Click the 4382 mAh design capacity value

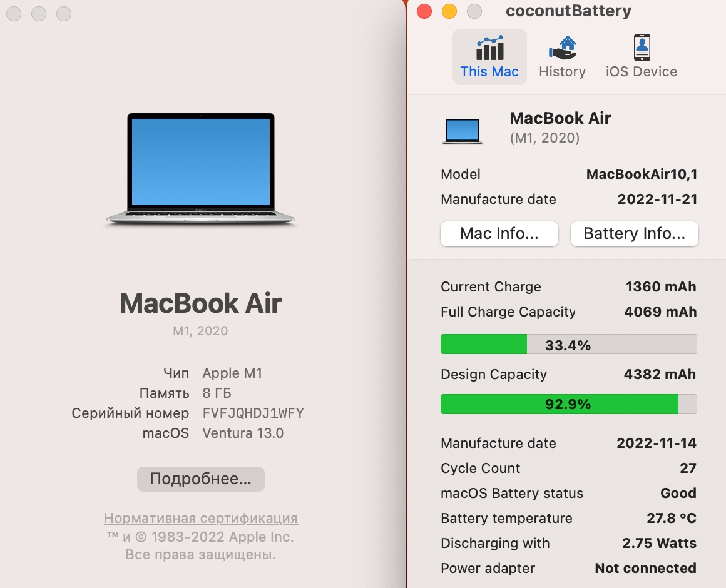(x=660, y=374)
